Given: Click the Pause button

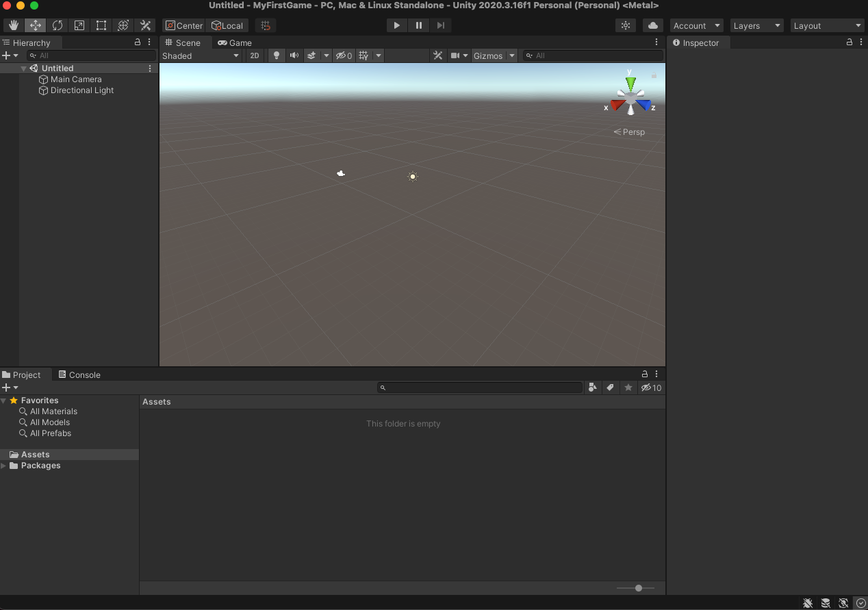Looking at the screenshot, I should click(x=419, y=25).
